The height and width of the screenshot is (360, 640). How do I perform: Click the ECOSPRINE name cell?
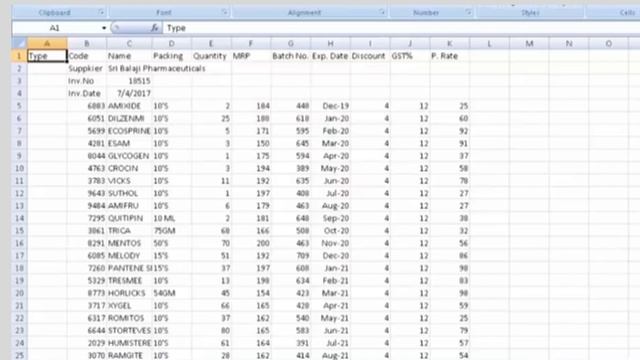129,131
